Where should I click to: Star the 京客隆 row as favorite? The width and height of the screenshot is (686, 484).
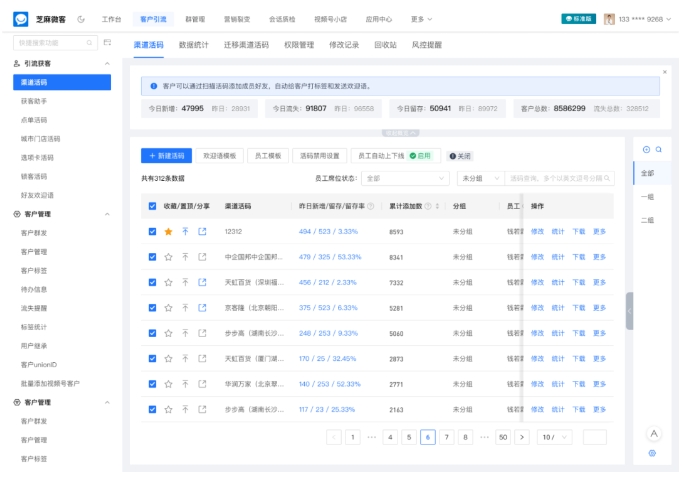click(168, 308)
